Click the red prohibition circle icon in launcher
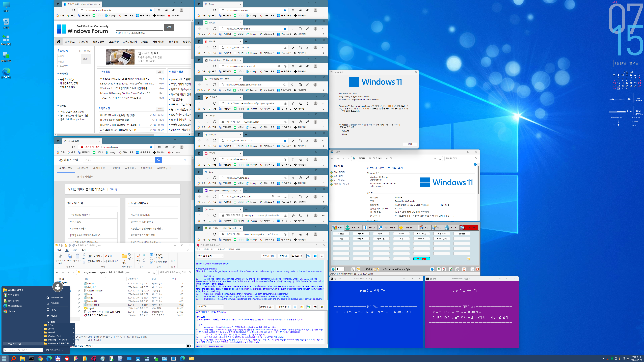 click(x=464, y=269)
